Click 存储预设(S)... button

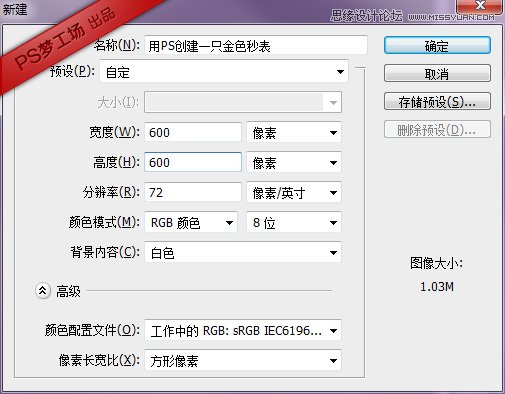click(437, 101)
